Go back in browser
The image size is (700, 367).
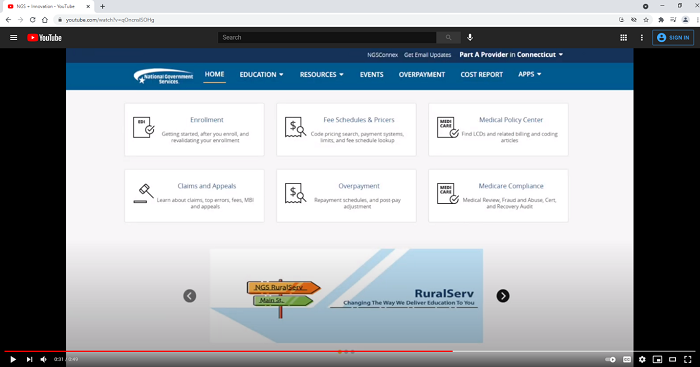[8, 20]
